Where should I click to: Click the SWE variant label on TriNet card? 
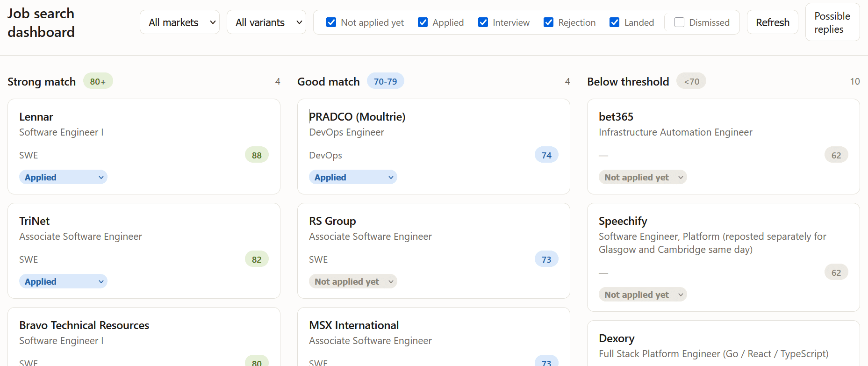point(29,259)
